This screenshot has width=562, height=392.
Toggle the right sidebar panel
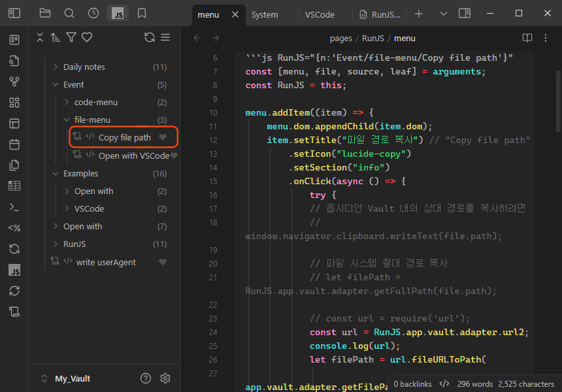tap(465, 14)
